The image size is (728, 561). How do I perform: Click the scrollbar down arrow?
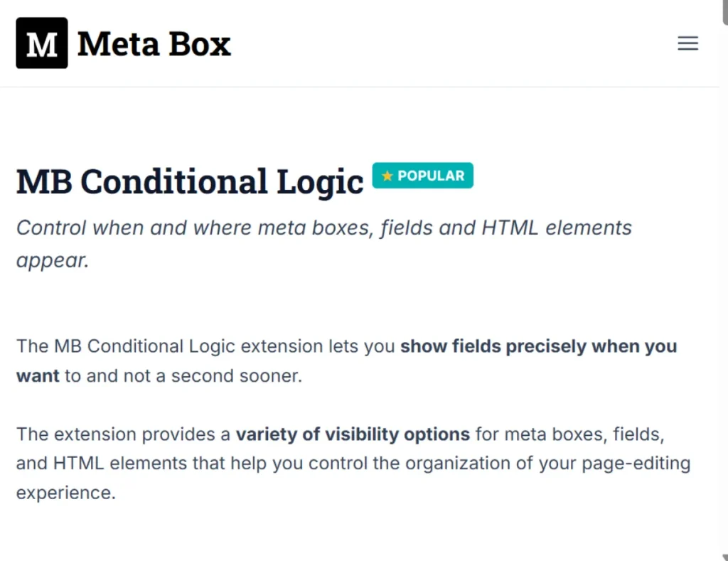pyautogui.click(x=724, y=557)
